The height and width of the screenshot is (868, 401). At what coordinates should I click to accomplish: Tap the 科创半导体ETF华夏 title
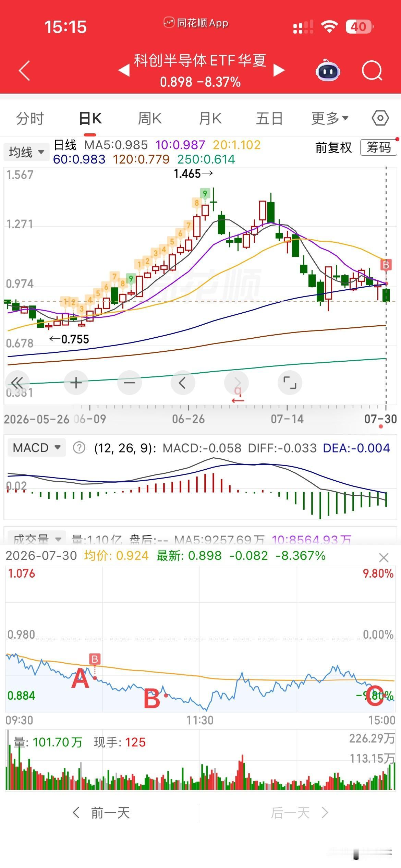pos(200,61)
